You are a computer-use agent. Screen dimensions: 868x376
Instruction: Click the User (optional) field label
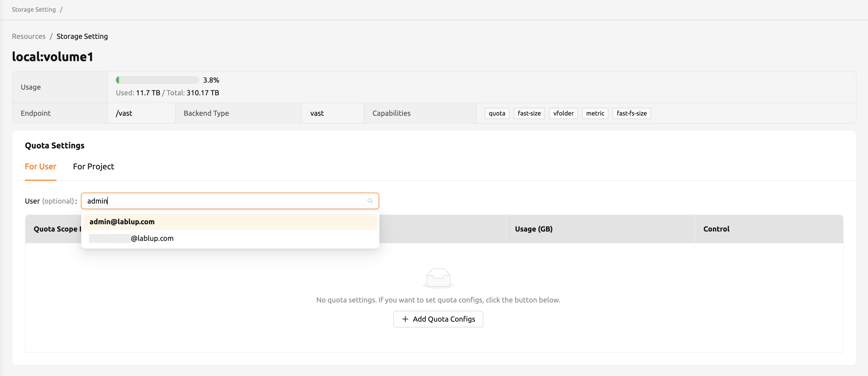coord(51,201)
